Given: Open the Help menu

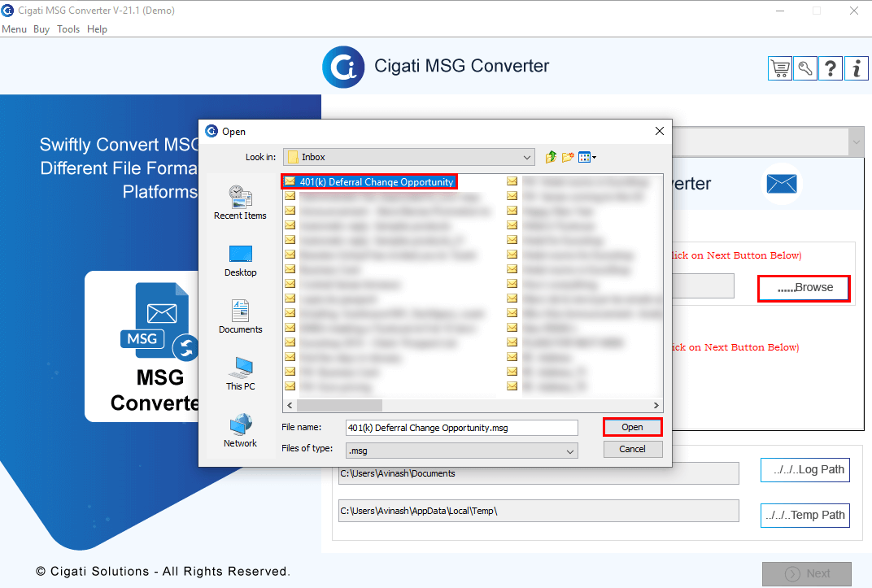Looking at the screenshot, I should pyautogui.click(x=97, y=29).
